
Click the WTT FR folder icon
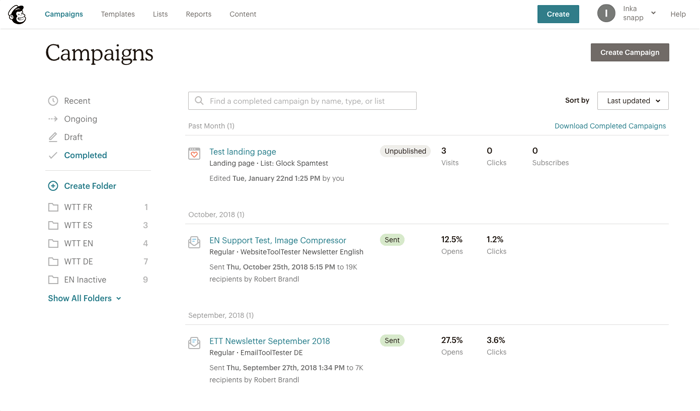53,208
